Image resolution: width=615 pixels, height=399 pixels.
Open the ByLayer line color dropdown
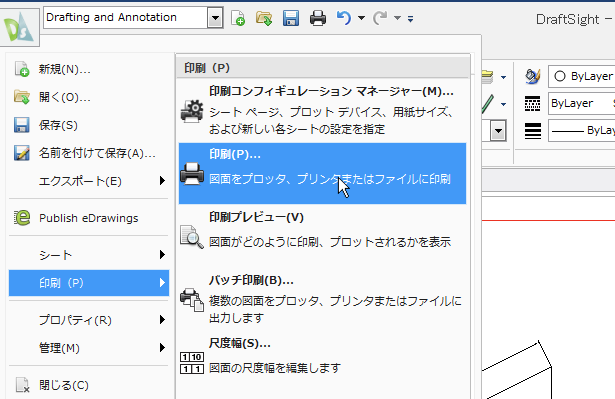[x=581, y=76]
